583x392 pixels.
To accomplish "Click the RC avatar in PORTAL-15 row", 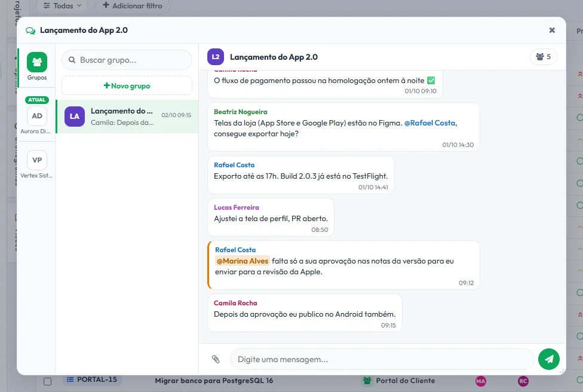I will (523, 381).
